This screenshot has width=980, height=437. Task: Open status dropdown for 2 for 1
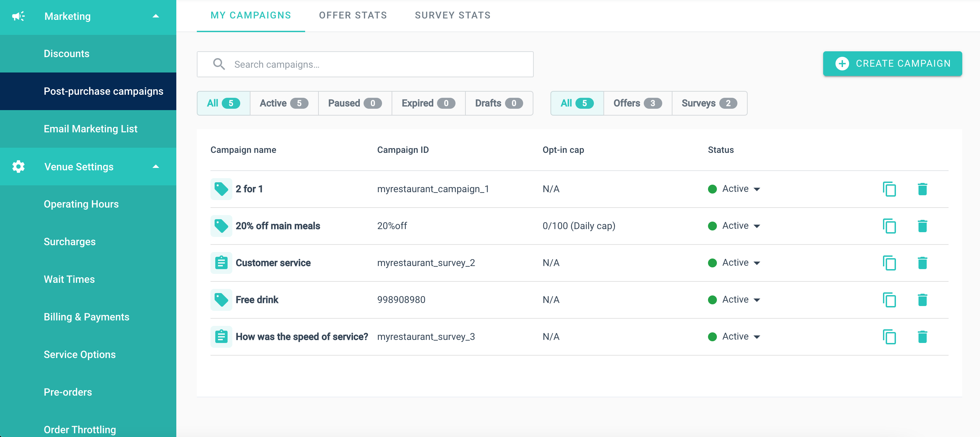tap(756, 189)
